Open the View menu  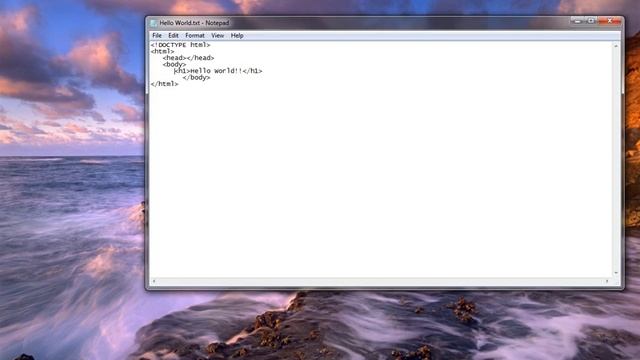[218, 36]
